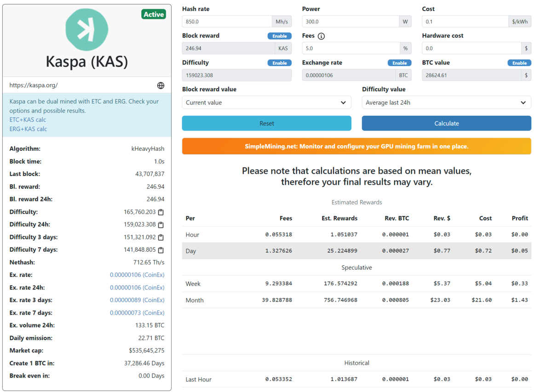Click the Kaspa (KAS) heading
Viewport: 552px width, 392px height.
87,62
